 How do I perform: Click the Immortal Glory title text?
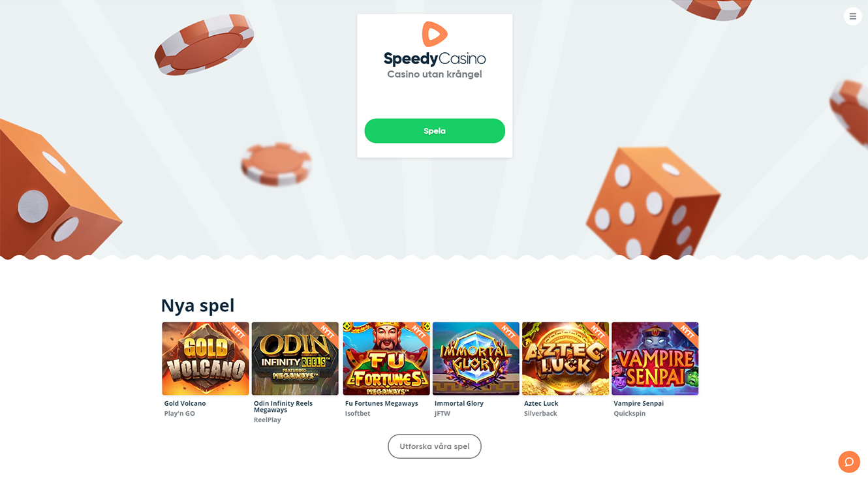459,403
